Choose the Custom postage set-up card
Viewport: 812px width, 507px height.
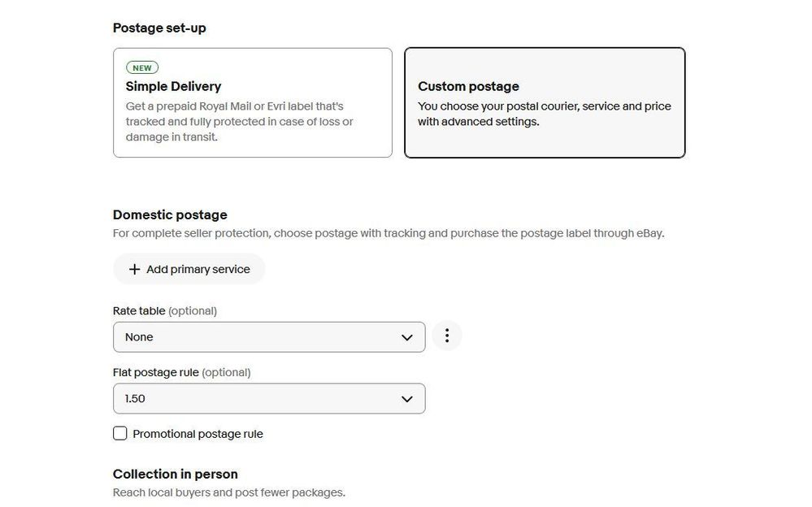(x=545, y=102)
